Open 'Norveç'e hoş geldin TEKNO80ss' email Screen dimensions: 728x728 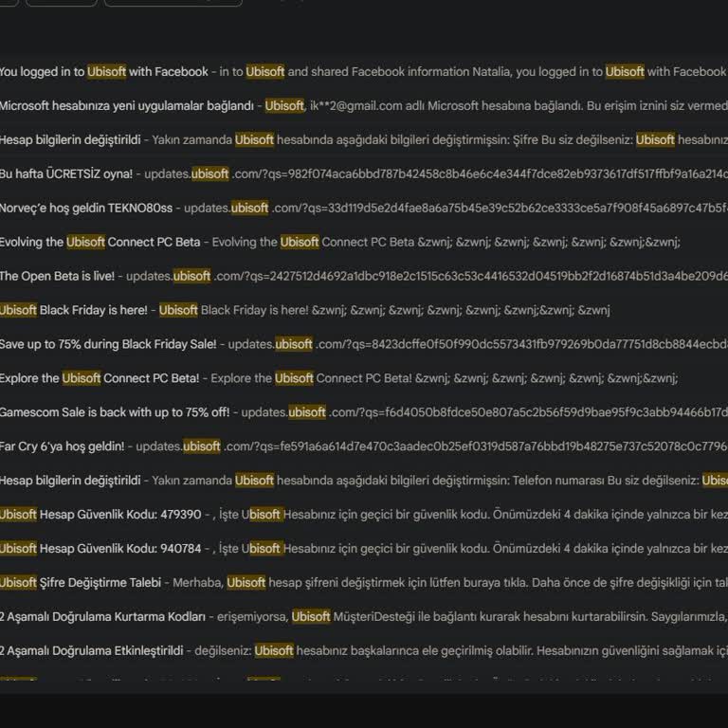click(x=364, y=208)
